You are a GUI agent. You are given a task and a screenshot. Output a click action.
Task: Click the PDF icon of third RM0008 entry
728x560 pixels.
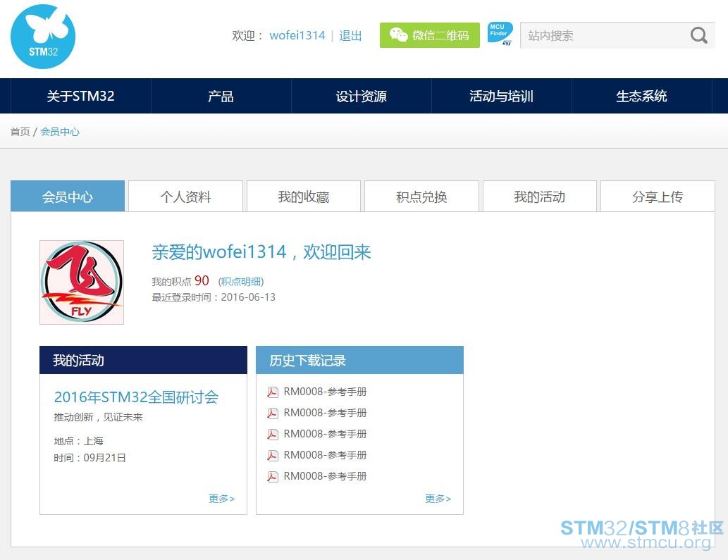(273, 435)
